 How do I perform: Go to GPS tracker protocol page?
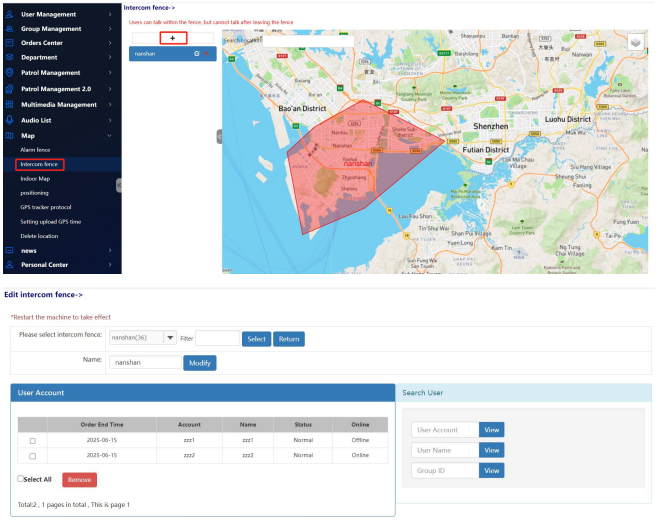(48, 207)
